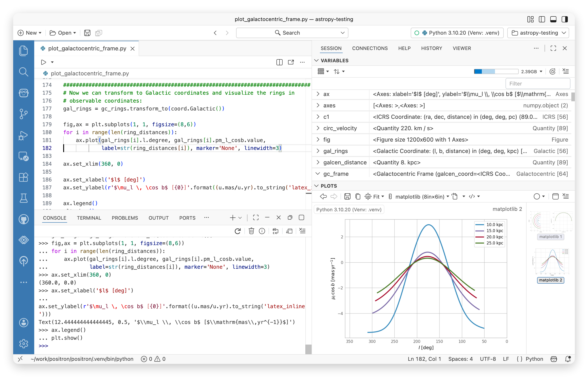Open the Extensions view

click(x=23, y=177)
